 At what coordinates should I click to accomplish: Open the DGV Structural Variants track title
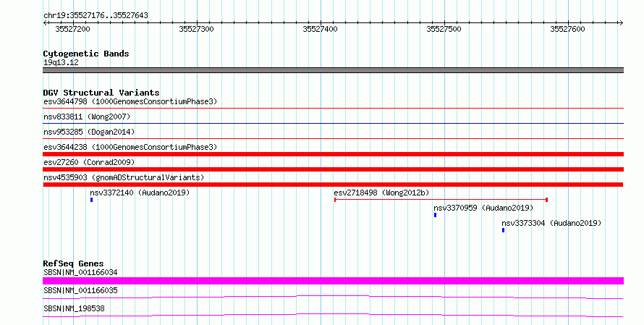click(101, 93)
